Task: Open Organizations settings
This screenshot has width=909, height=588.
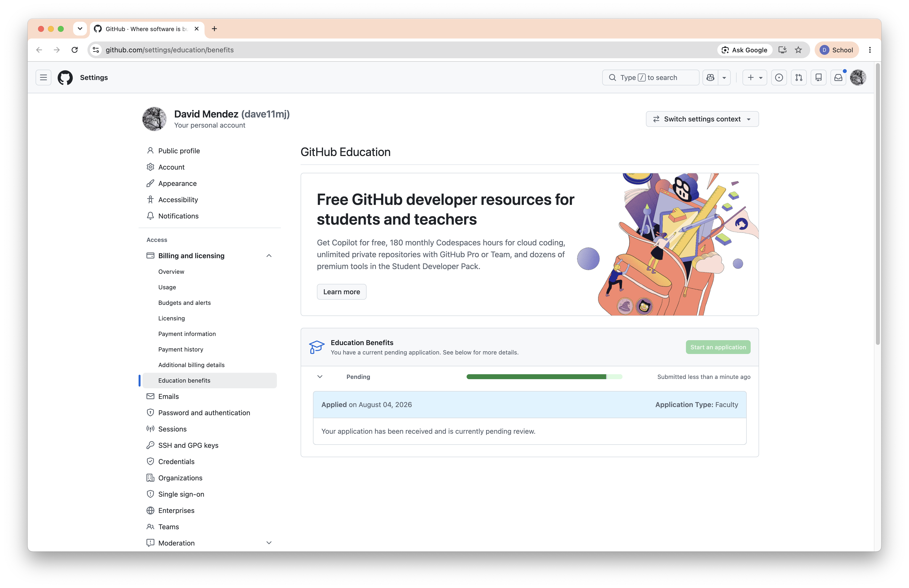Action: tap(210, 478)
